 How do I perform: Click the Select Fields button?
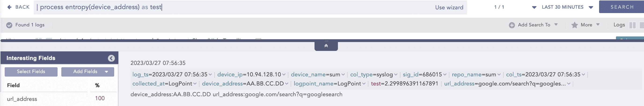(x=31, y=72)
